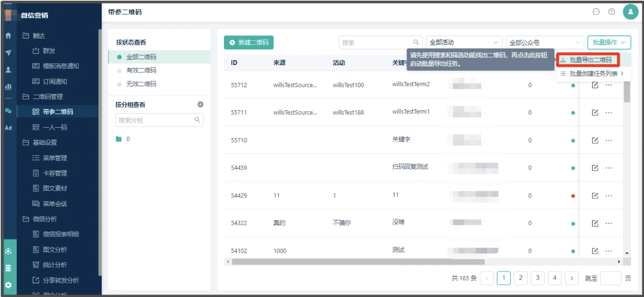
Task: Edit QR code row 55711
Action: (595, 112)
